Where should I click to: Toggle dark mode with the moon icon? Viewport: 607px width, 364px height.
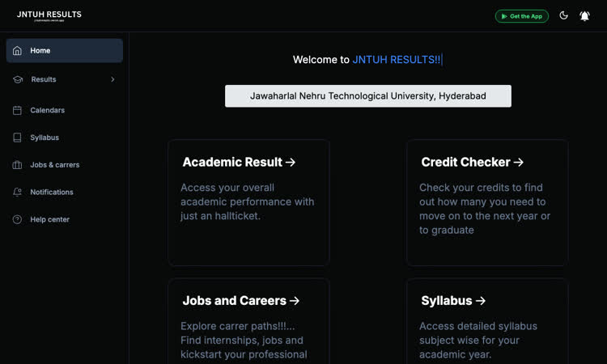[563, 15]
